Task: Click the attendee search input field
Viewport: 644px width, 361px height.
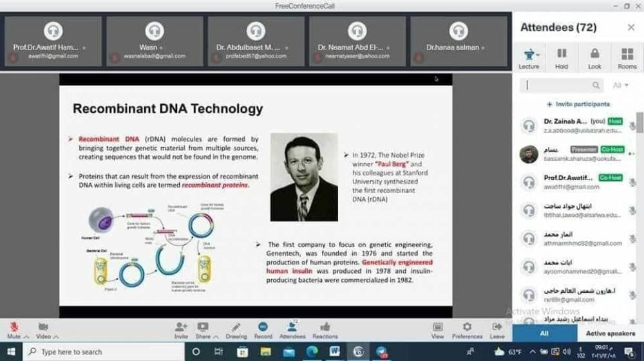Action: pyautogui.click(x=558, y=85)
